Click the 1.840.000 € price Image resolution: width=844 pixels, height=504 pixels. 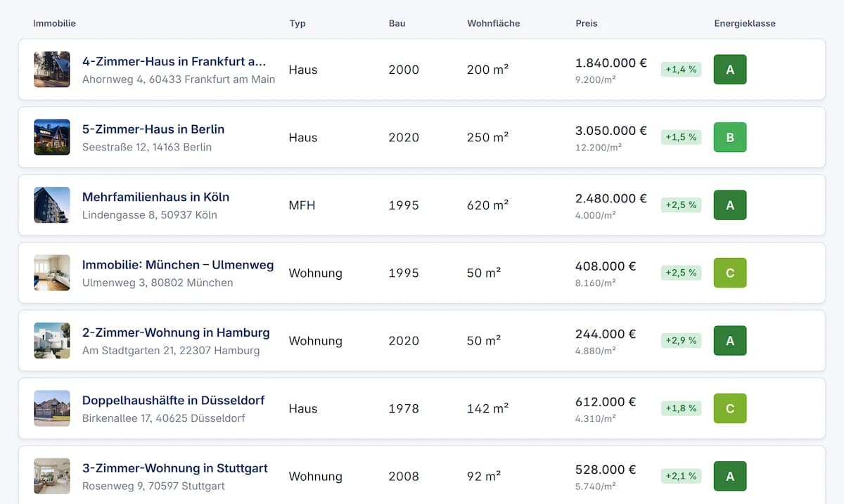[x=611, y=63]
